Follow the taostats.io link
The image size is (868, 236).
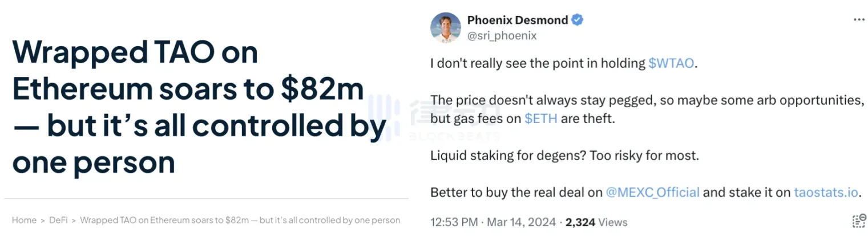[826, 192]
